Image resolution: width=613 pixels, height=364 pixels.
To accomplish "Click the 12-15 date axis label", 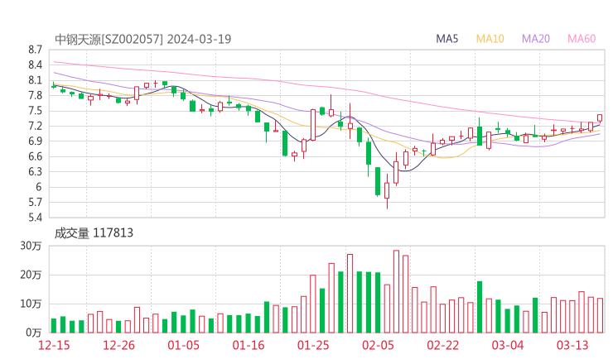I will 54,345.
